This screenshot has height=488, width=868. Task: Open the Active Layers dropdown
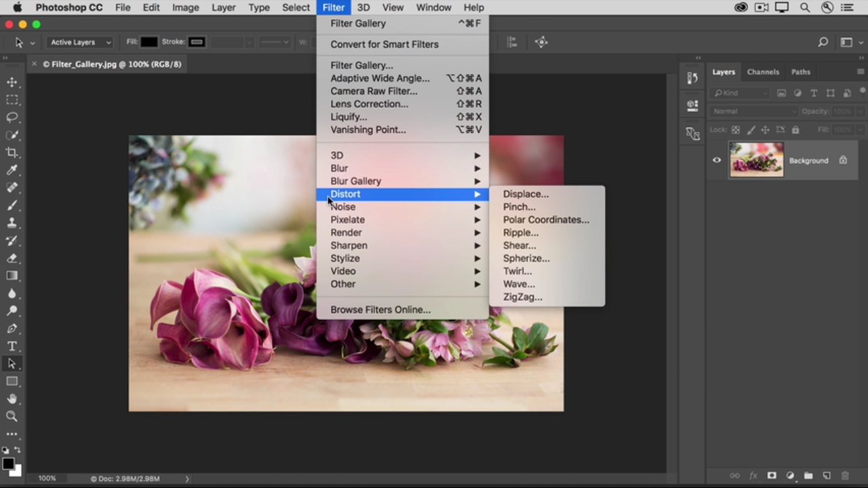81,42
